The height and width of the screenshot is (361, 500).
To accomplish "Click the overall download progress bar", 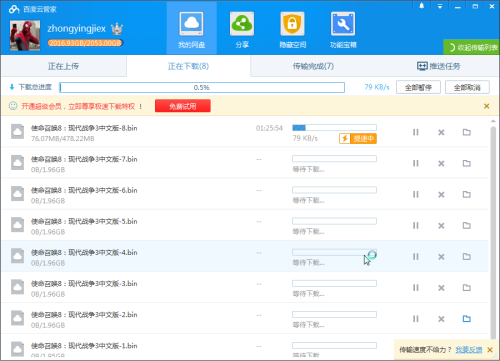I will click(x=202, y=87).
